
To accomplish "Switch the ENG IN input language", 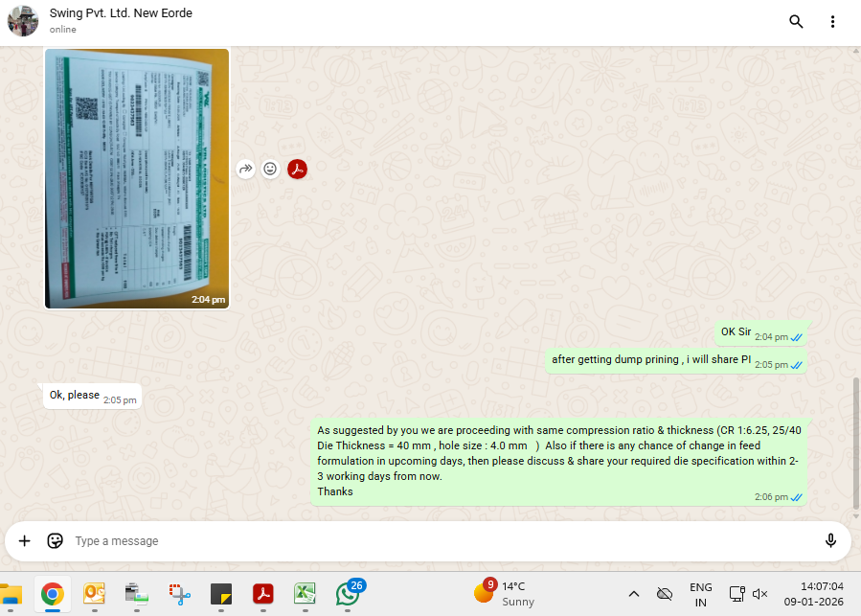I will [x=700, y=594].
